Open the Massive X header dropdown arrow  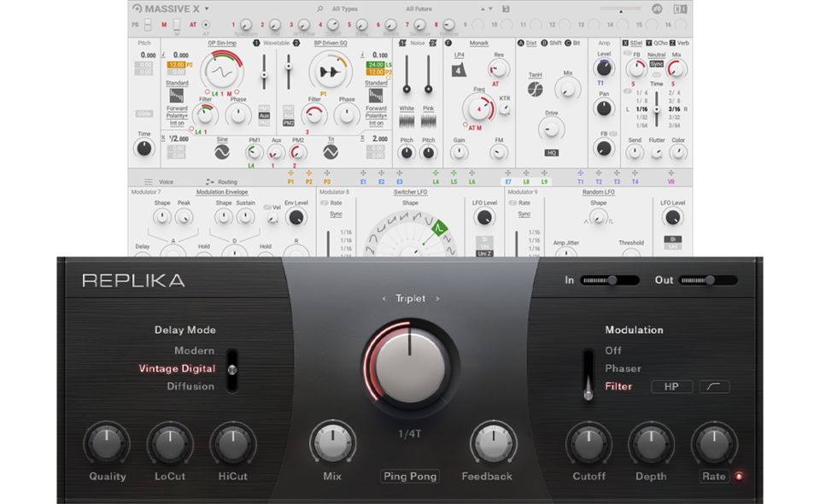pyautogui.click(x=206, y=9)
